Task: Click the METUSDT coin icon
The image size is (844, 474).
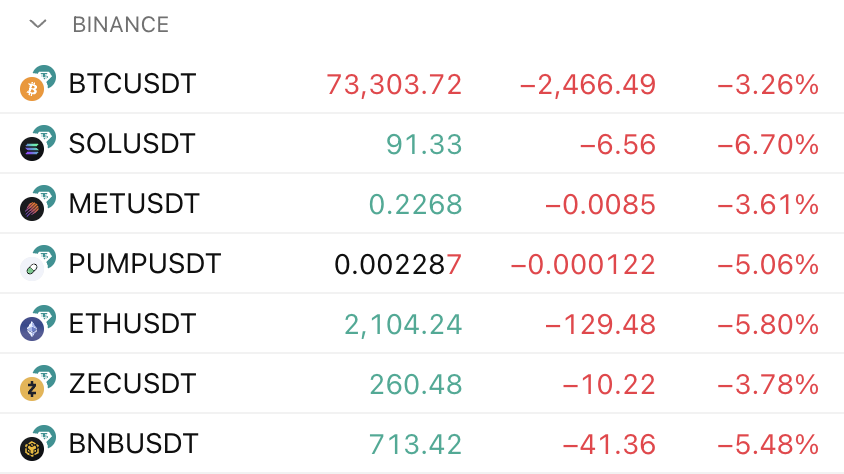Action: pos(32,209)
